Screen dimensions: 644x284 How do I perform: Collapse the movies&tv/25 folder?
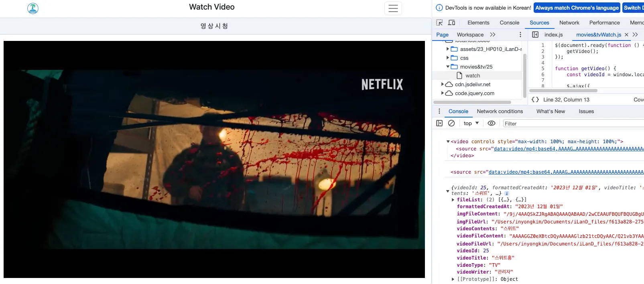[x=448, y=67]
